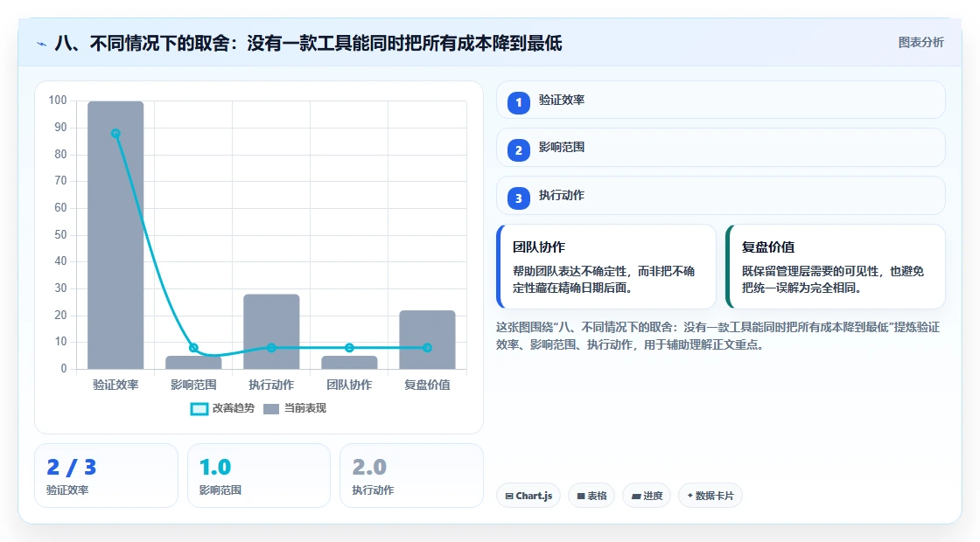The image size is (980, 542).
Task: Click the 验证效率 x-axis label
Action: (x=115, y=386)
